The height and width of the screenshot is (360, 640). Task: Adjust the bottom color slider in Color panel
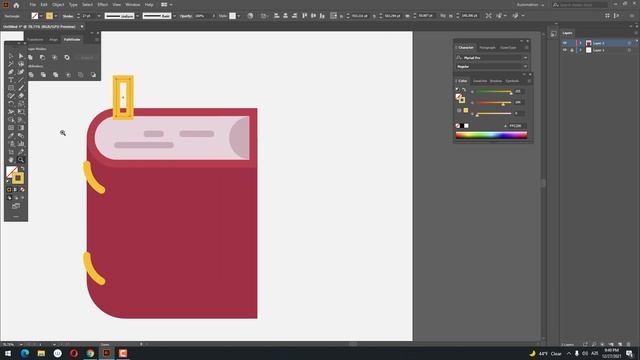point(493,113)
